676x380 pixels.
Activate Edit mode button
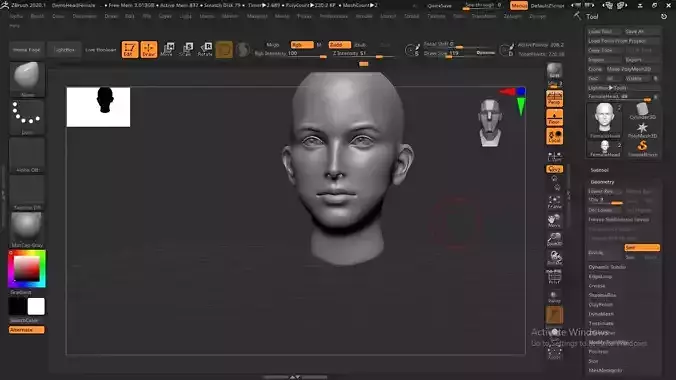130,50
